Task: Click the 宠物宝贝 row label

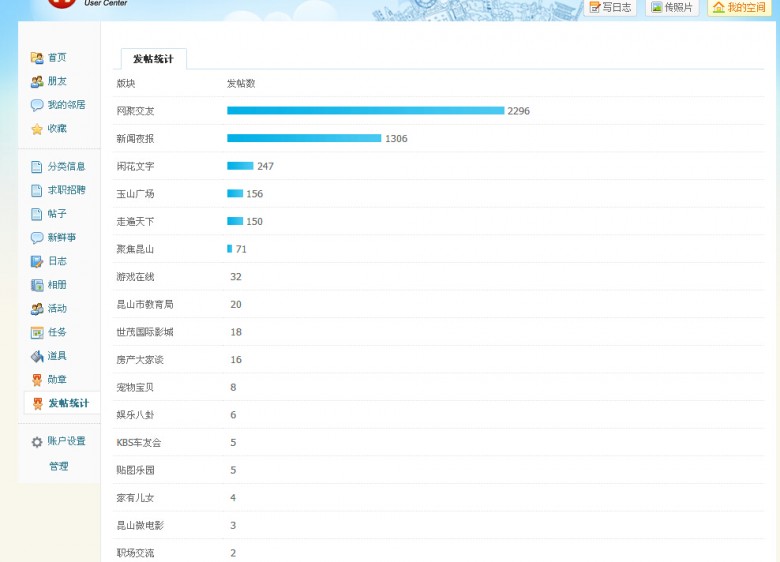Action: (x=135, y=387)
